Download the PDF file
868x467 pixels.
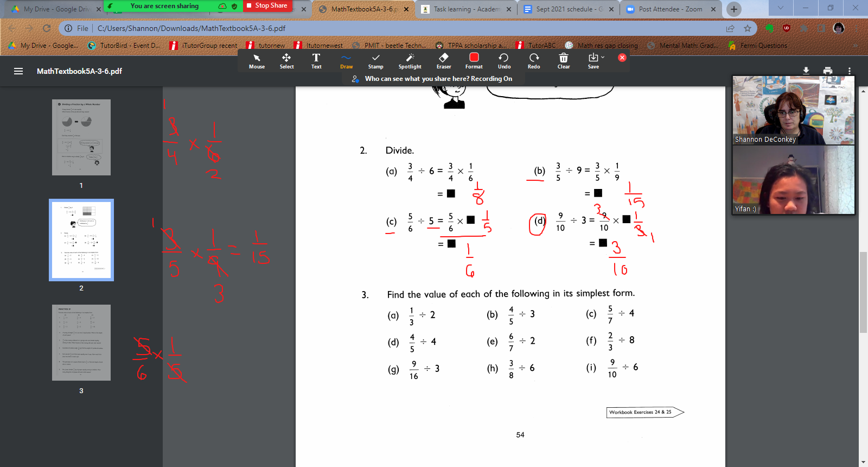tap(806, 71)
